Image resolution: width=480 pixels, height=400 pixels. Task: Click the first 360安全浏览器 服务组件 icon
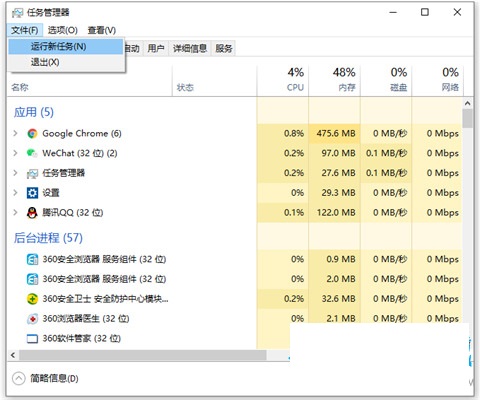[x=32, y=259]
